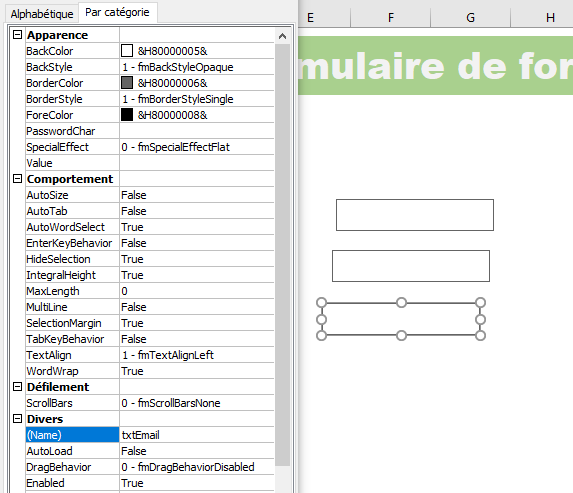
Task: Click the MaxLength value 0
Action: click(x=197, y=291)
